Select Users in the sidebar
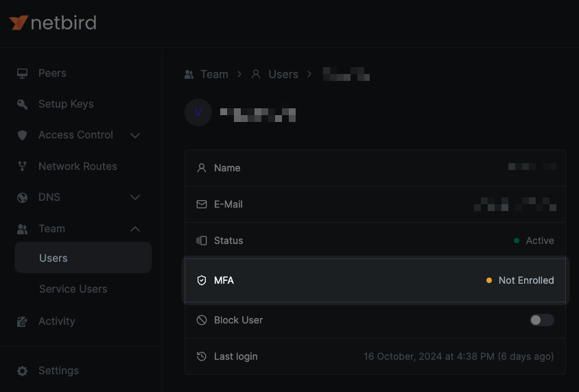Screen dimensions: 579x392 point(54,258)
